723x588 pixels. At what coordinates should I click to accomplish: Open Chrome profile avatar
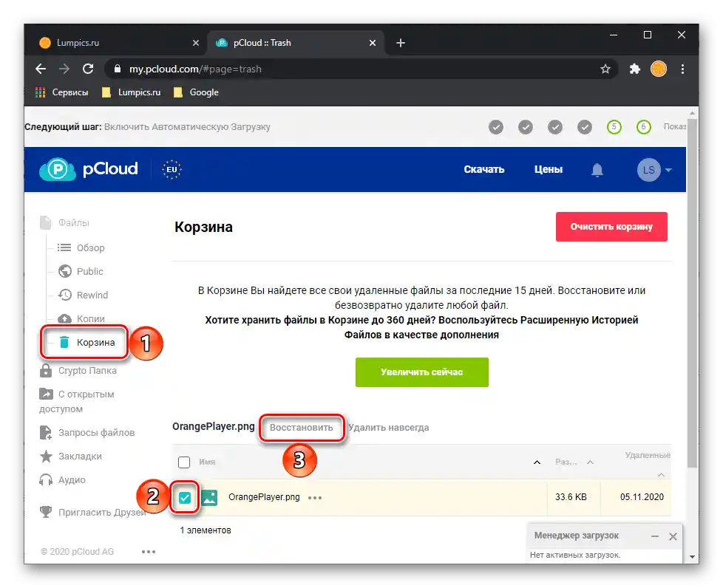659,69
